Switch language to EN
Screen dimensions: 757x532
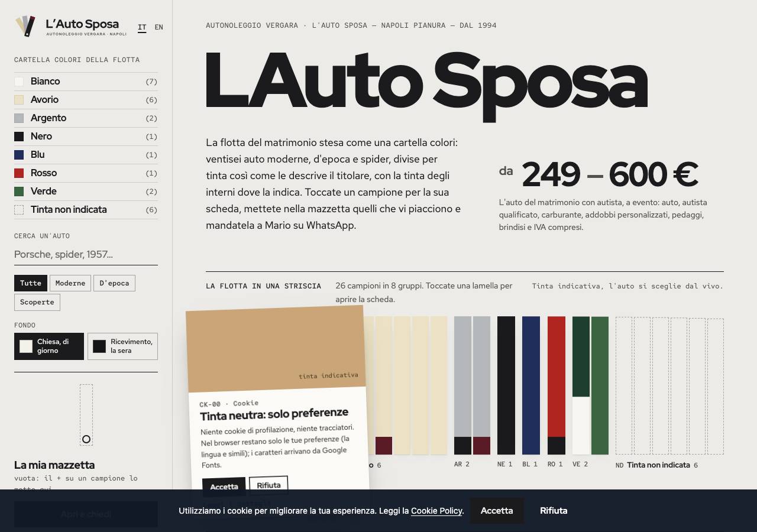pos(159,27)
